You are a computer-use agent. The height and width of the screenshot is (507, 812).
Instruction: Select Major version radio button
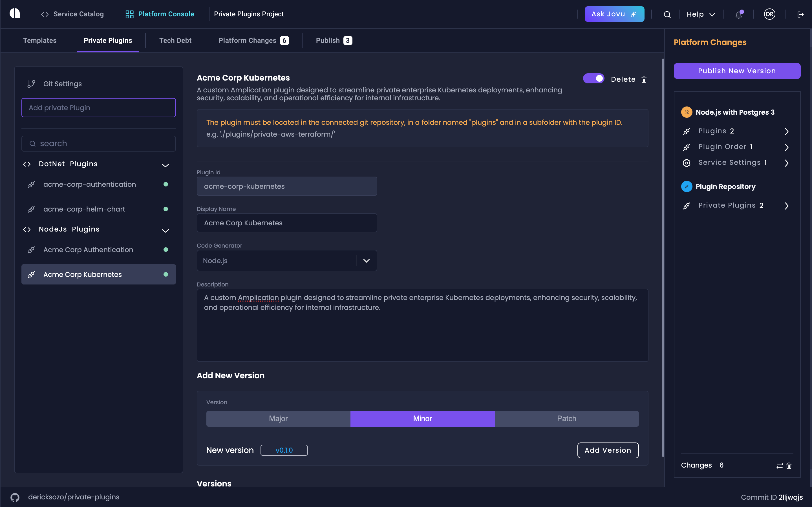point(278,418)
